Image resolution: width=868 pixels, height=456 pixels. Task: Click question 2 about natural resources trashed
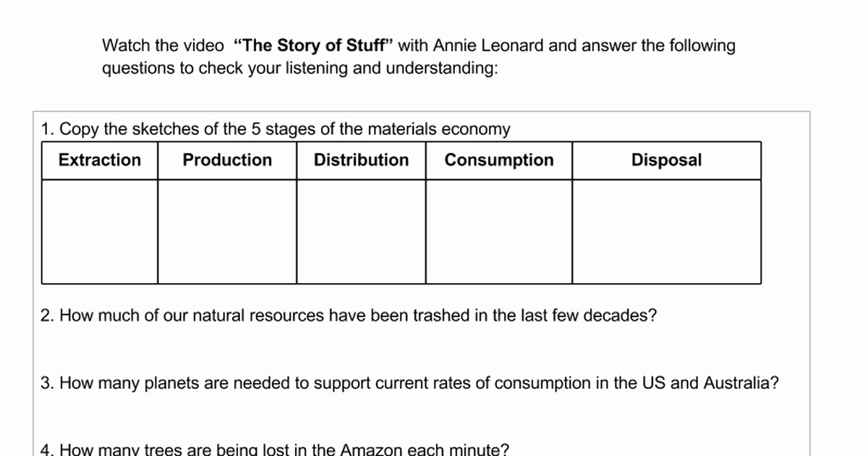pos(349,316)
